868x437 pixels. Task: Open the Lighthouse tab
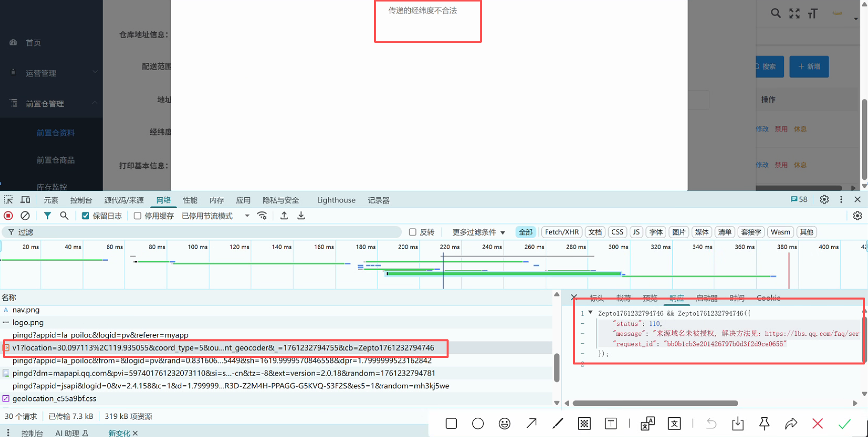click(336, 200)
